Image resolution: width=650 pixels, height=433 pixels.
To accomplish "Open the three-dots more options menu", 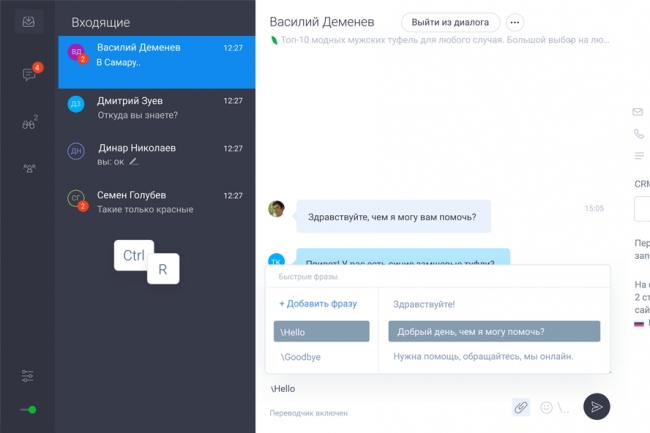I will pyautogui.click(x=515, y=22).
